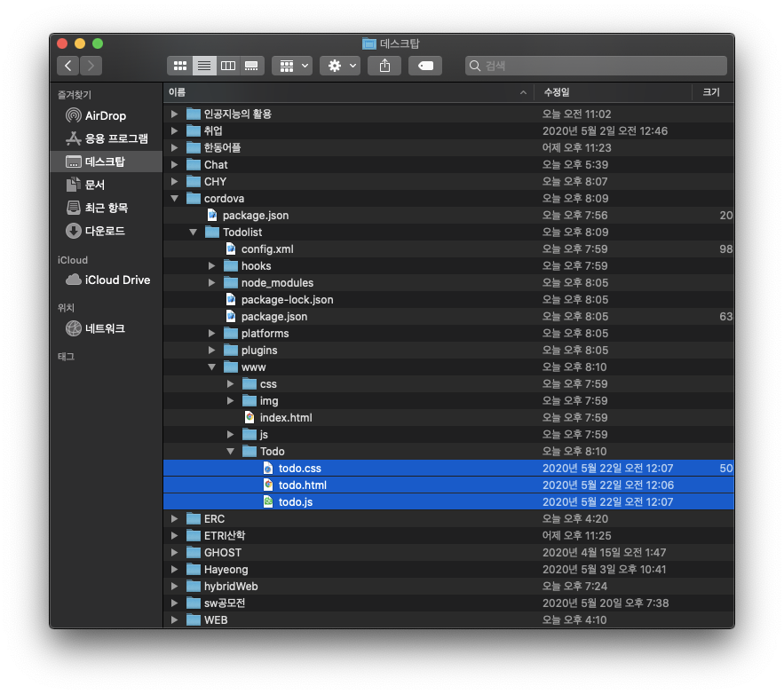Expand the WEB folder
784x694 pixels.
174,620
